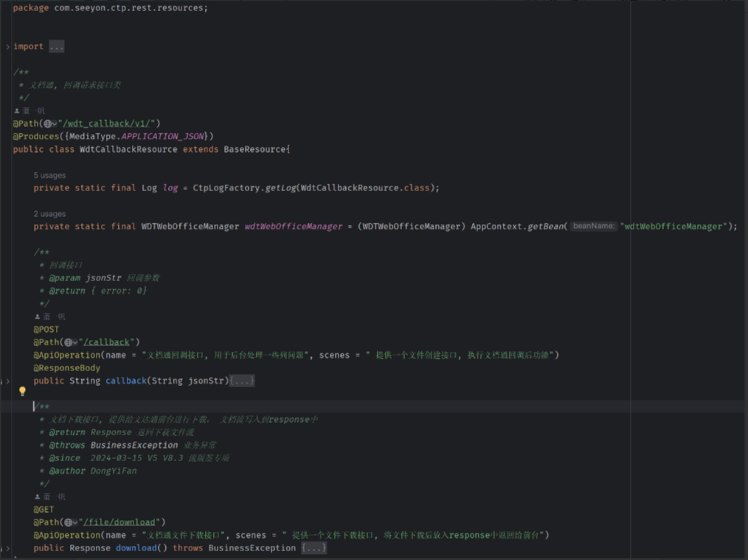
Task: Click the @Produces annotation
Action: 36,136
